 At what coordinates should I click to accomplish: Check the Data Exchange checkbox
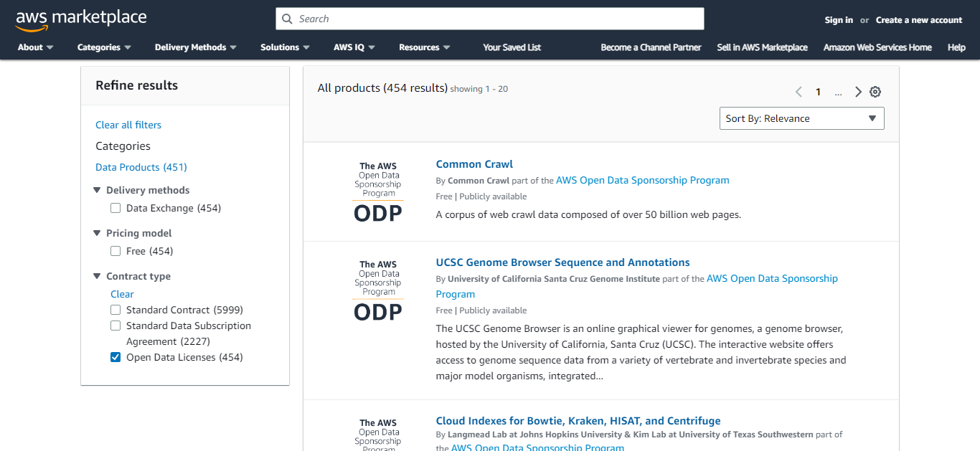(x=116, y=209)
